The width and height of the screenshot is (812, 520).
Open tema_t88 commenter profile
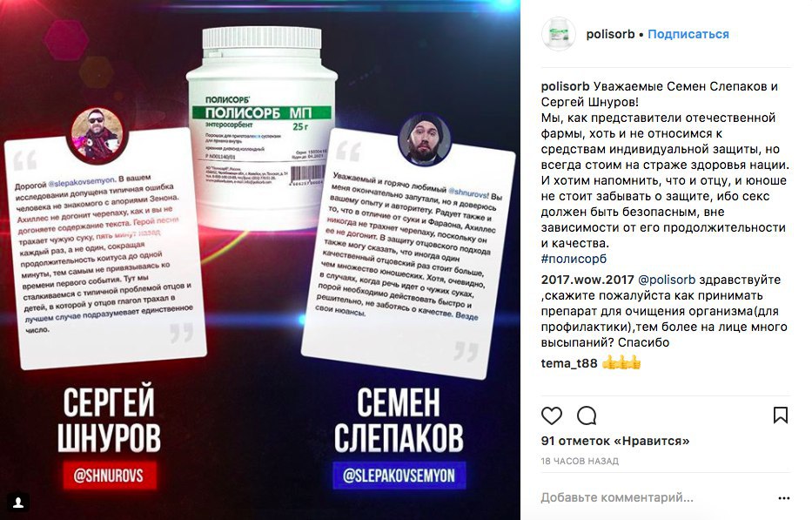pyautogui.click(x=569, y=363)
